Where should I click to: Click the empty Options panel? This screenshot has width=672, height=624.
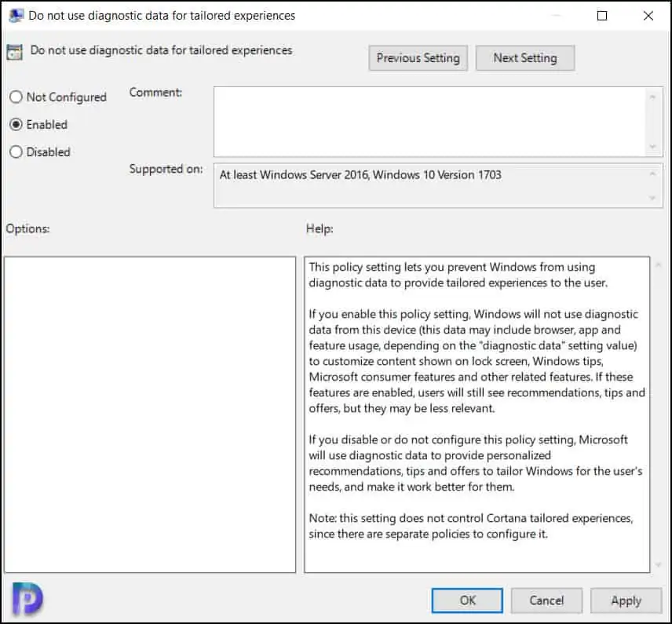pos(150,414)
